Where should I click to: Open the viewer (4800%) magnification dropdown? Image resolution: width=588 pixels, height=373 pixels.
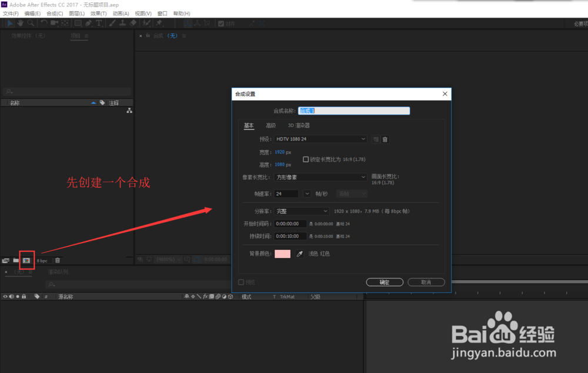(168, 259)
